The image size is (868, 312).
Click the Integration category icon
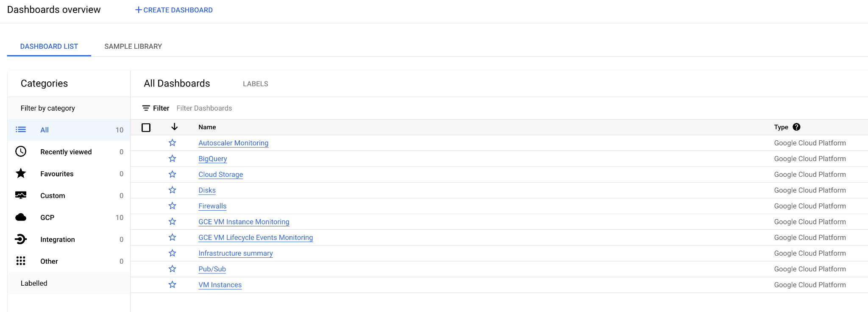click(x=21, y=239)
